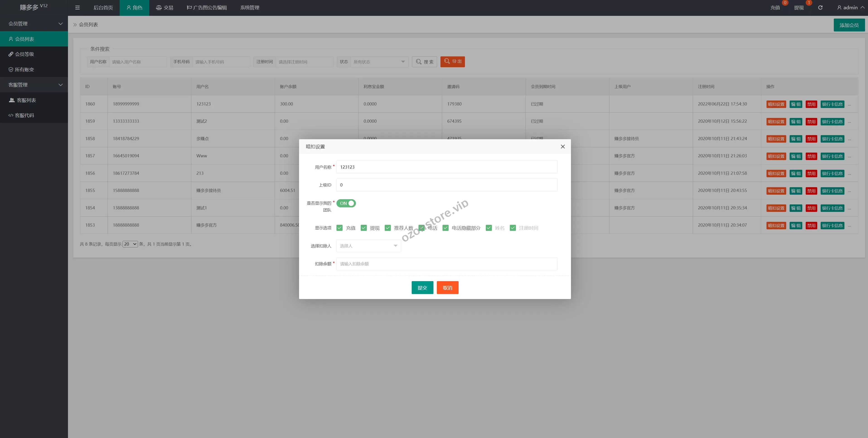Click the 提交 button in dialog
868x438 pixels.
[422, 287]
